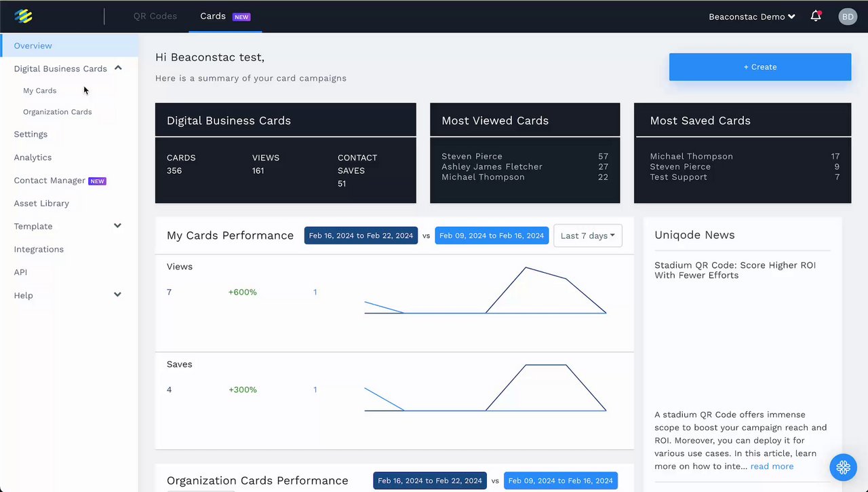
Task: Open the Last 7 days dropdown
Action: click(588, 235)
